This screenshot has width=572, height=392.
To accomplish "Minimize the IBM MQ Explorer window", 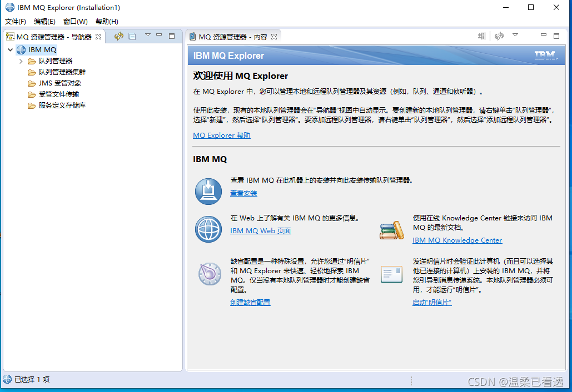I will point(506,7).
